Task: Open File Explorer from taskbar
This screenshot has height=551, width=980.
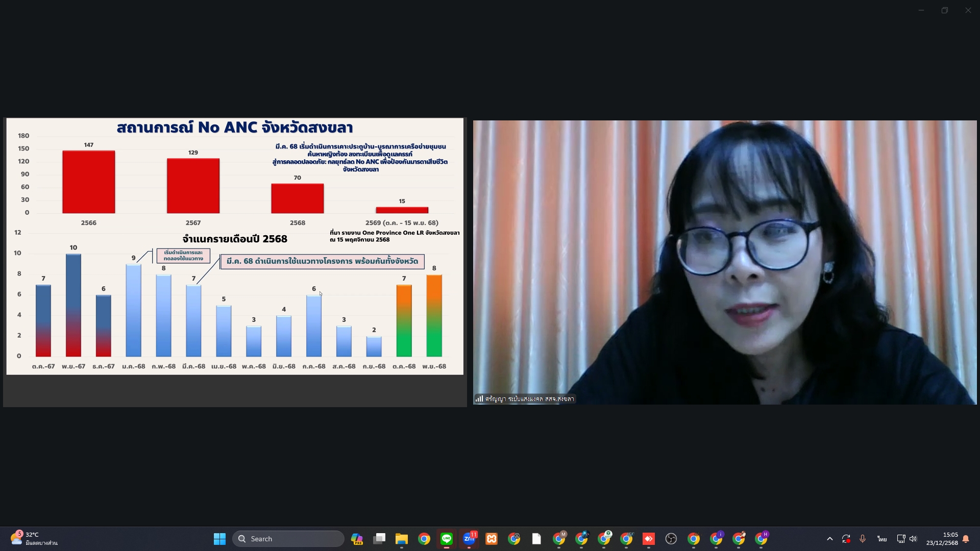Action: pyautogui.click(x=402, y=539)
